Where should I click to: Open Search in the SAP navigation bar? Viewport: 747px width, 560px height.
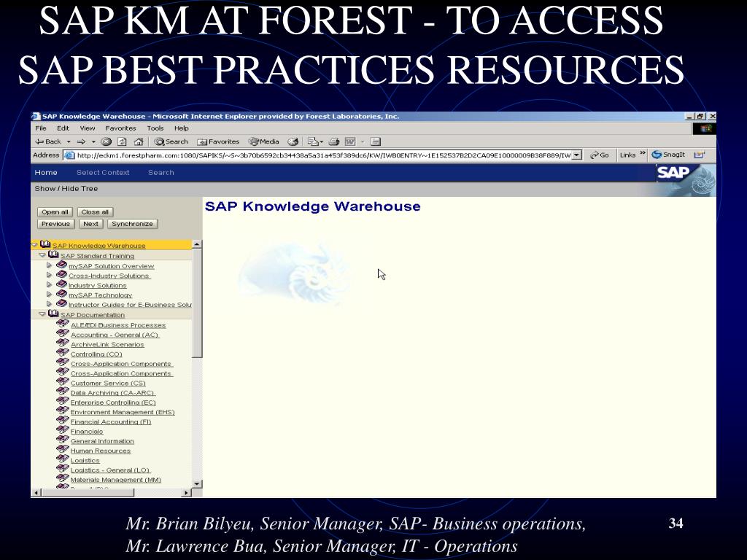pos(161,172)
